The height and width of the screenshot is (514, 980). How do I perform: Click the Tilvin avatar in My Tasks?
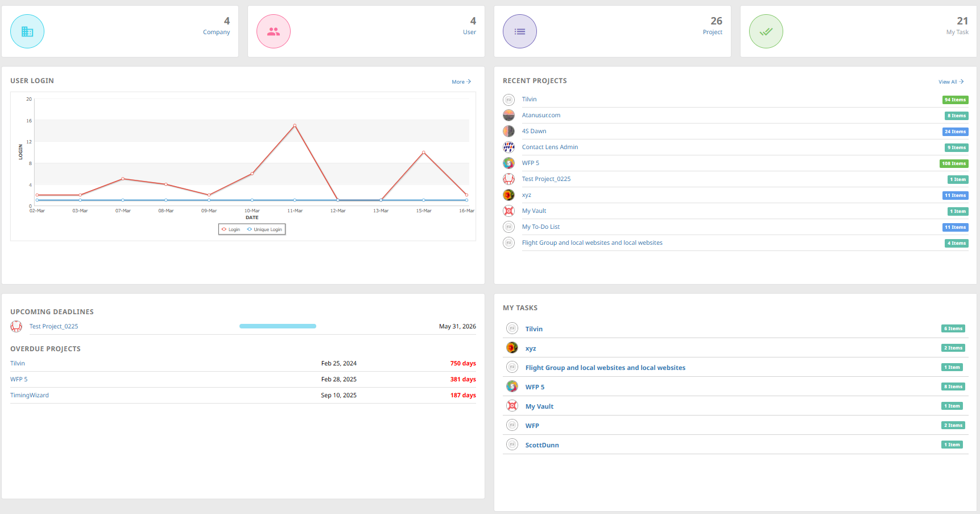511,328
